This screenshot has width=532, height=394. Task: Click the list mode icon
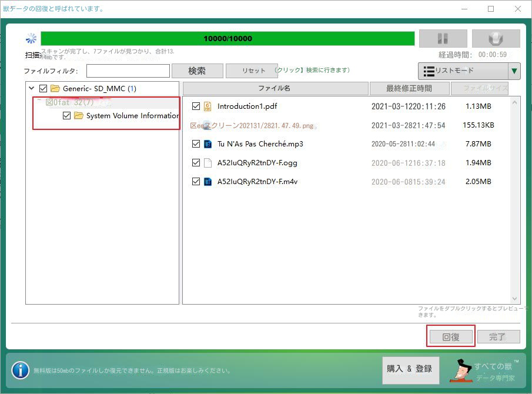tap(429, 71)
